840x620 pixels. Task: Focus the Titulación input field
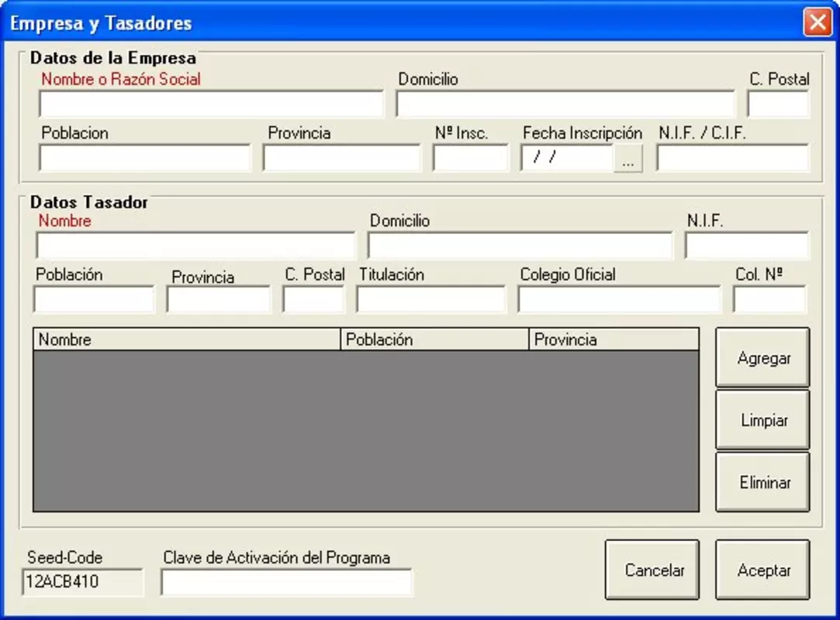431,299
